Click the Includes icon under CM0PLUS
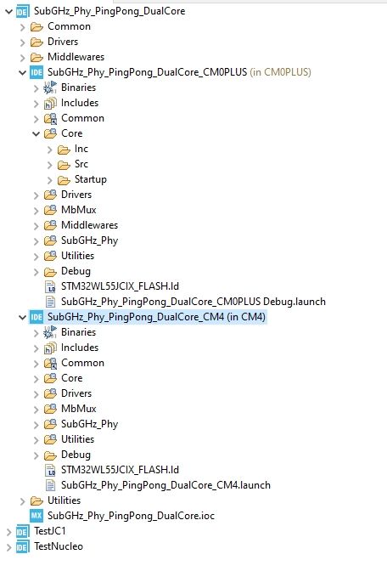Viewport: 387px width, 588px height. pyautogui.click(x=50, y=103)
